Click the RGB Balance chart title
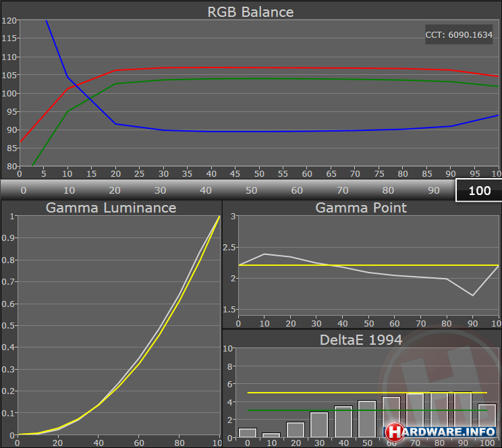Viewport: 502px width, 448px height. 250,12
